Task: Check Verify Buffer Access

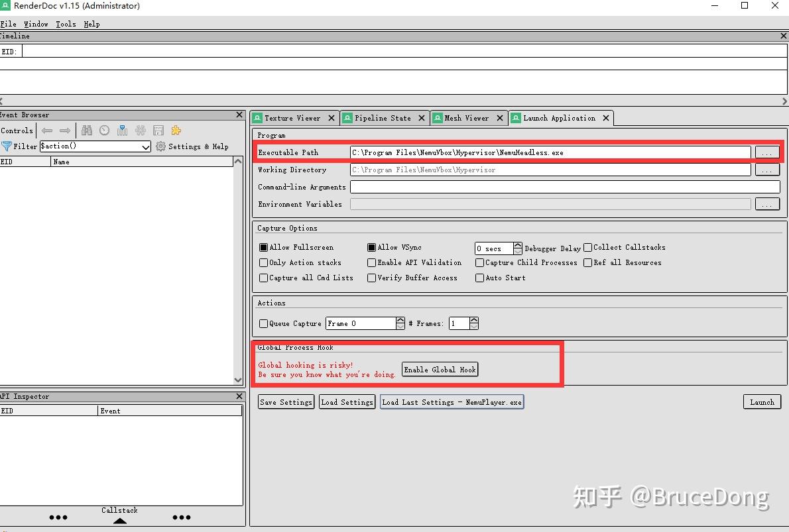Action: 371,278
